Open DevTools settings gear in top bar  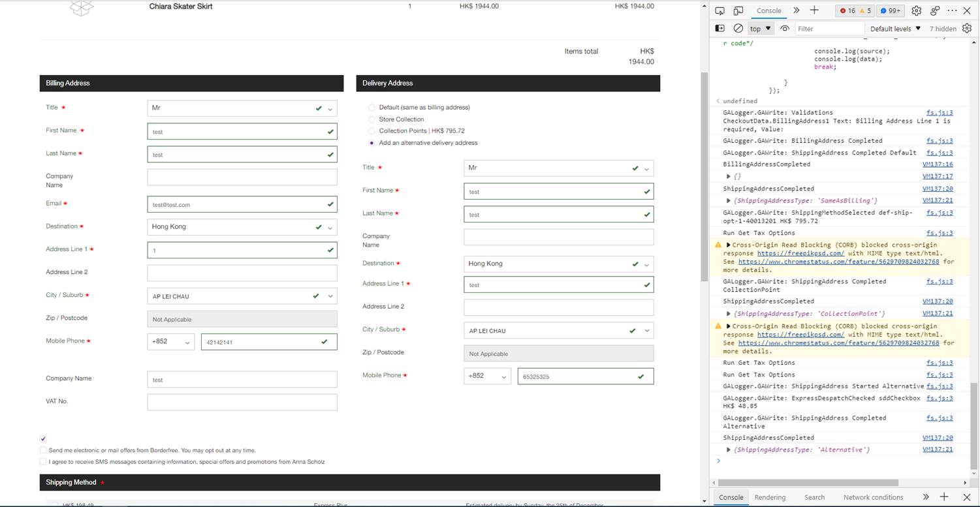[x=916, y=10]
